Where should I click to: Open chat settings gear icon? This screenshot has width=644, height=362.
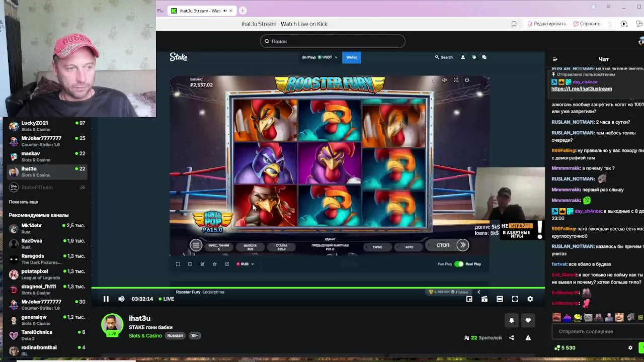630,347
